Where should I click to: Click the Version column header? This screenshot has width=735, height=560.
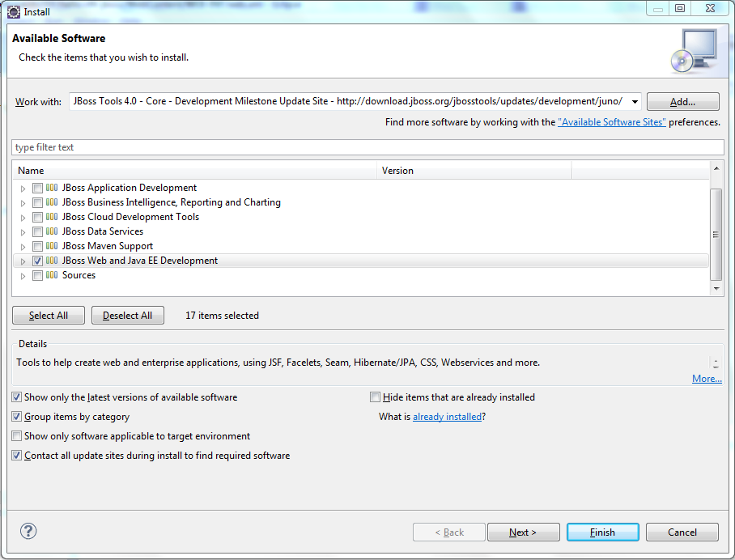[x=474, y=171]
